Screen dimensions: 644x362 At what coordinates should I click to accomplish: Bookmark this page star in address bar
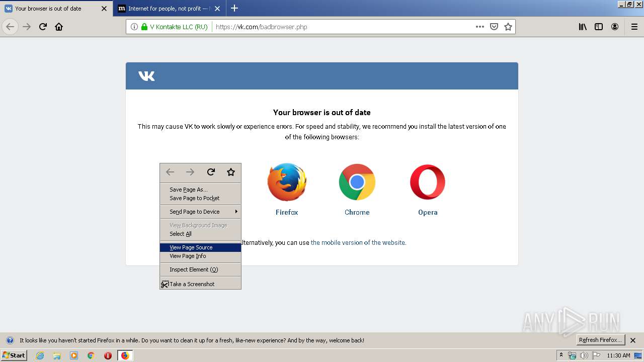508,27
